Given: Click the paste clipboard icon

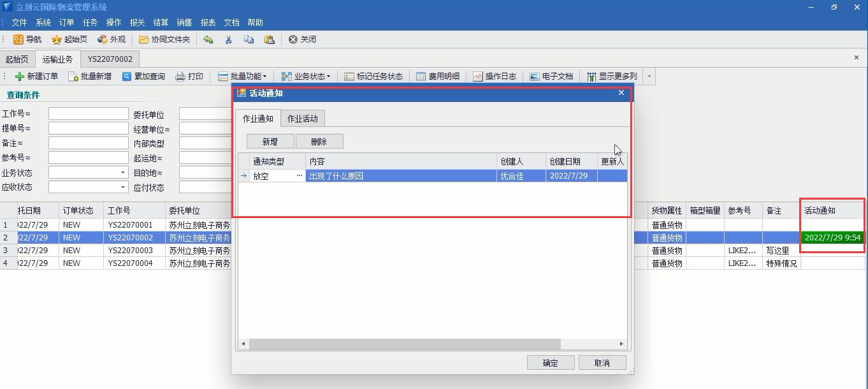Looking at the screenshot, I should 269,40.
